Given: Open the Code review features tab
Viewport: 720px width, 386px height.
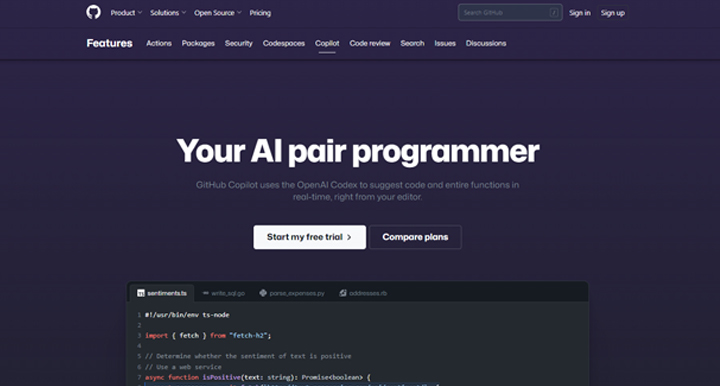Looking at the screenshot, I should [370, 43].
